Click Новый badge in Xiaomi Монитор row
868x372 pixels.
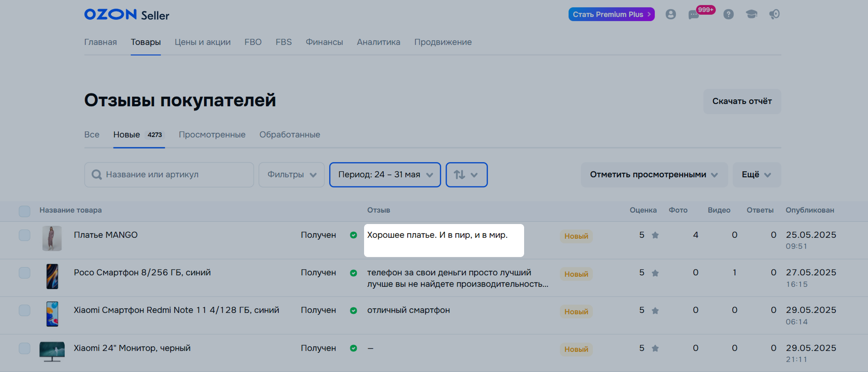(576, 349)
